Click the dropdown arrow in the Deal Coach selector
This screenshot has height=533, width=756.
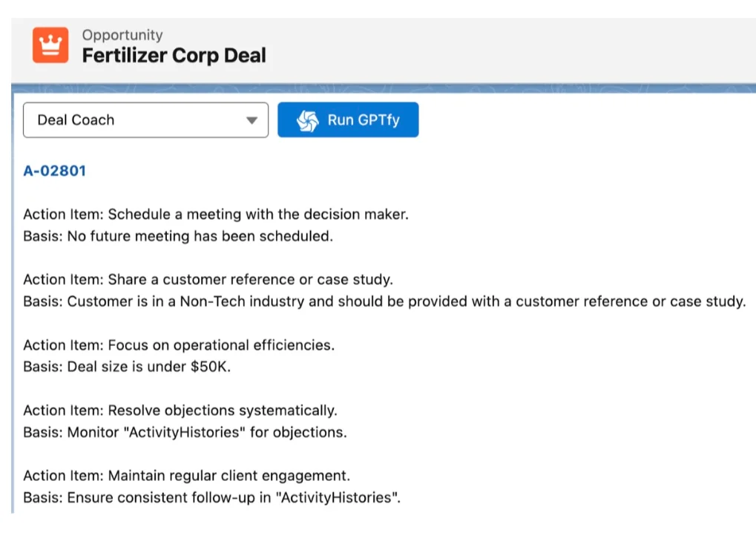pos(252,120)
